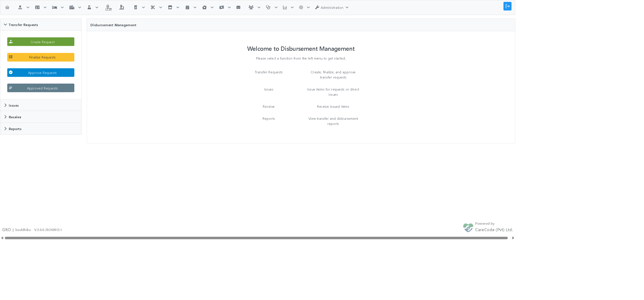Click 'Create, finalize, and approve transfer requests'
This screenshot has width=644, height=300.
click(333, 75)
